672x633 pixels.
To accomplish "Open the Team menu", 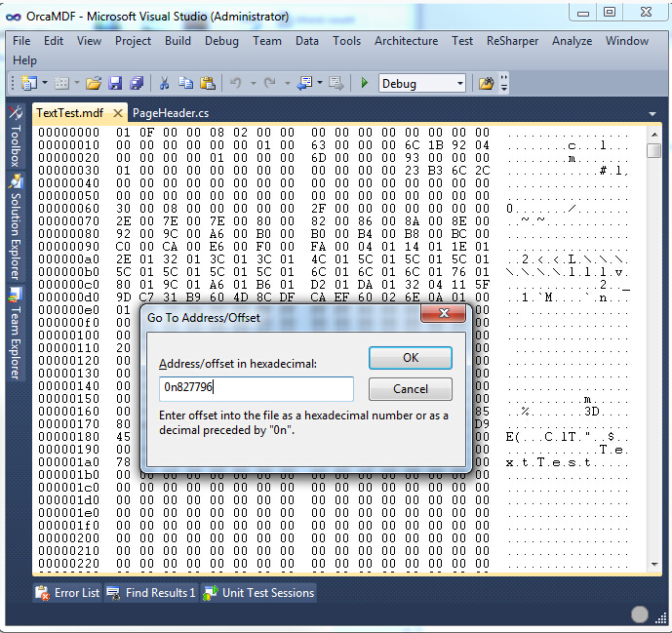I will (267, 41).
